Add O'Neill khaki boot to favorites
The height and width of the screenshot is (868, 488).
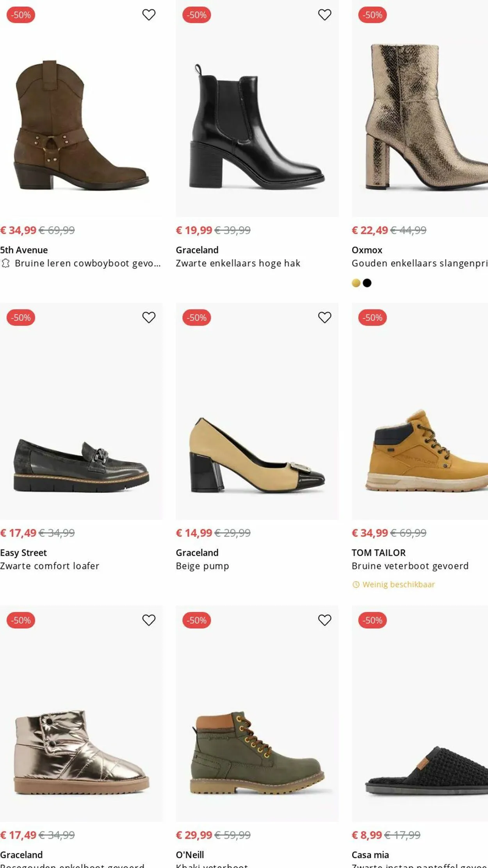(324, 620)
